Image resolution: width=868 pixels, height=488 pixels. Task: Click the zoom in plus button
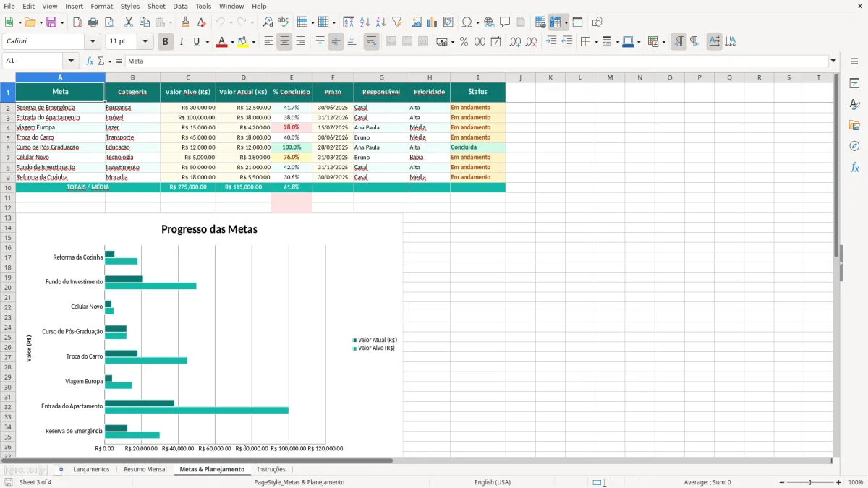point(838,482)
